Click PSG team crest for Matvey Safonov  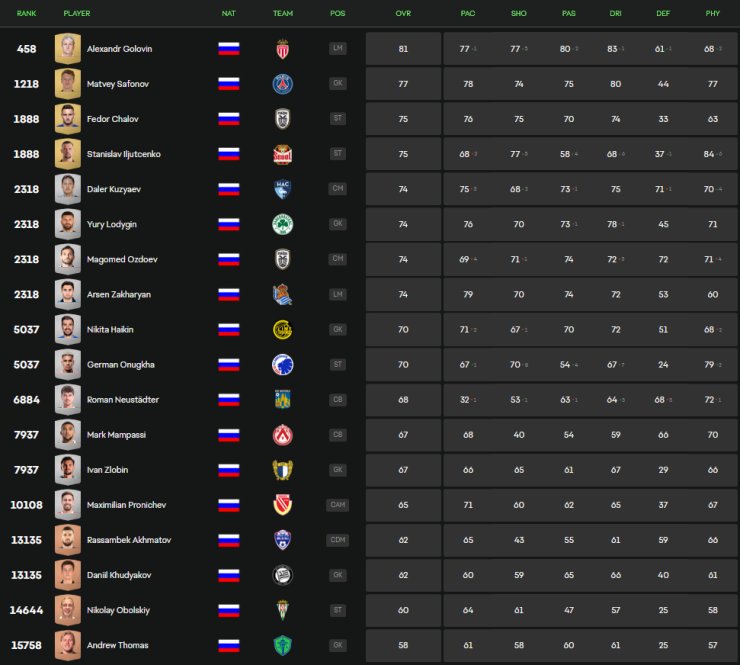tap(283, 84)
